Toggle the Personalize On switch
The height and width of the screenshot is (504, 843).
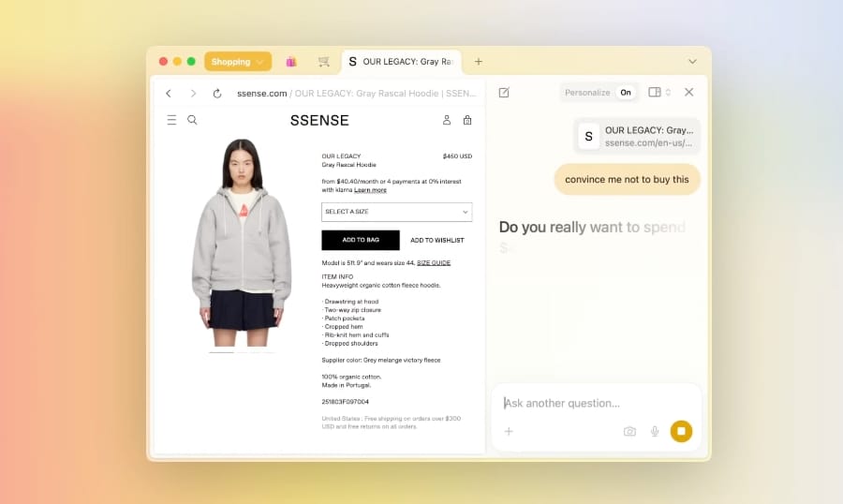tap(625, 92)
